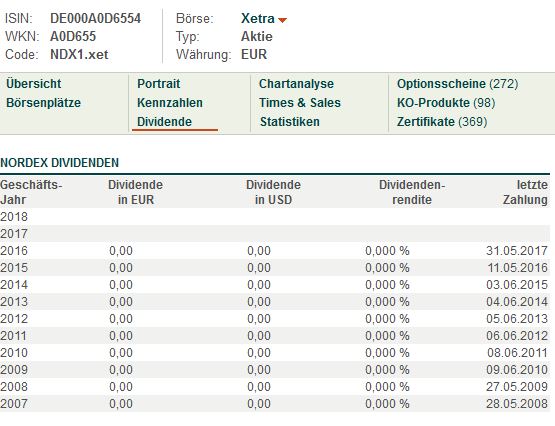Switch to Börsenplätze tab
Screen dimensions: 555x426
[x=44, y=103]
